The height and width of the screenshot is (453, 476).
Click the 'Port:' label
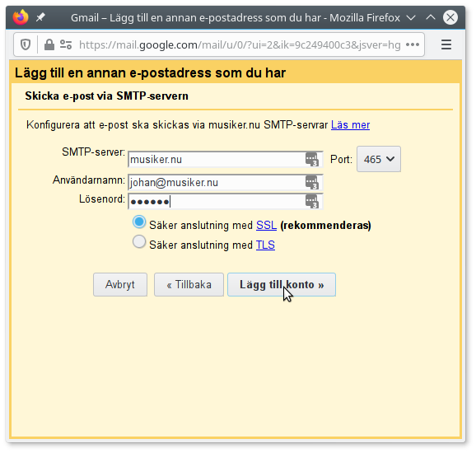[341, 160]
